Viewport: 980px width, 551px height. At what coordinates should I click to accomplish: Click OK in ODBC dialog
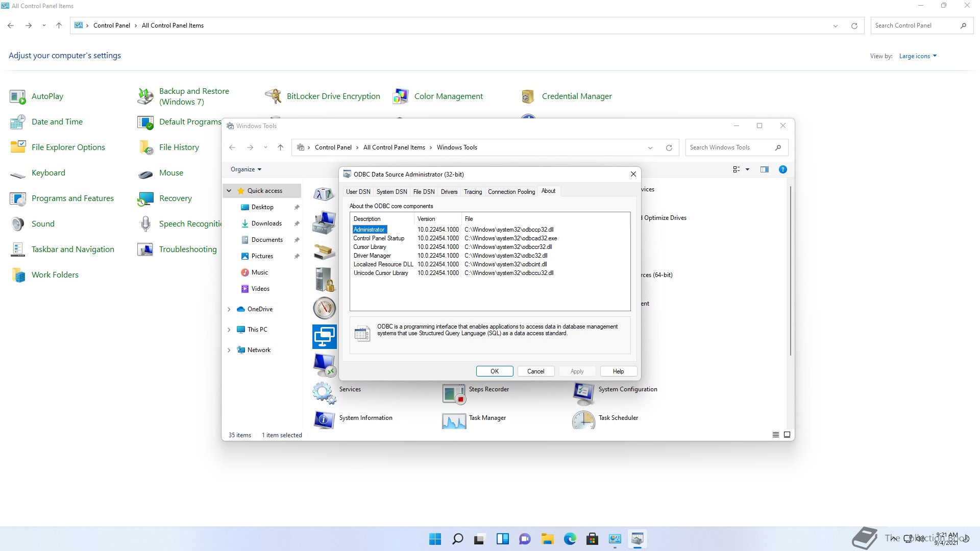click(x=495, y=371)
